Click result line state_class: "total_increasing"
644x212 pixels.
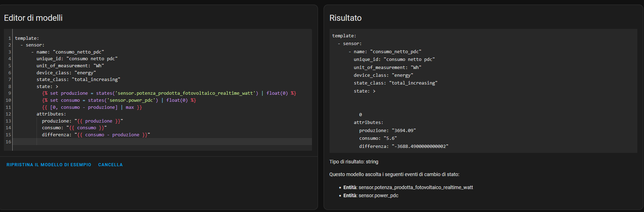point(396,83)
